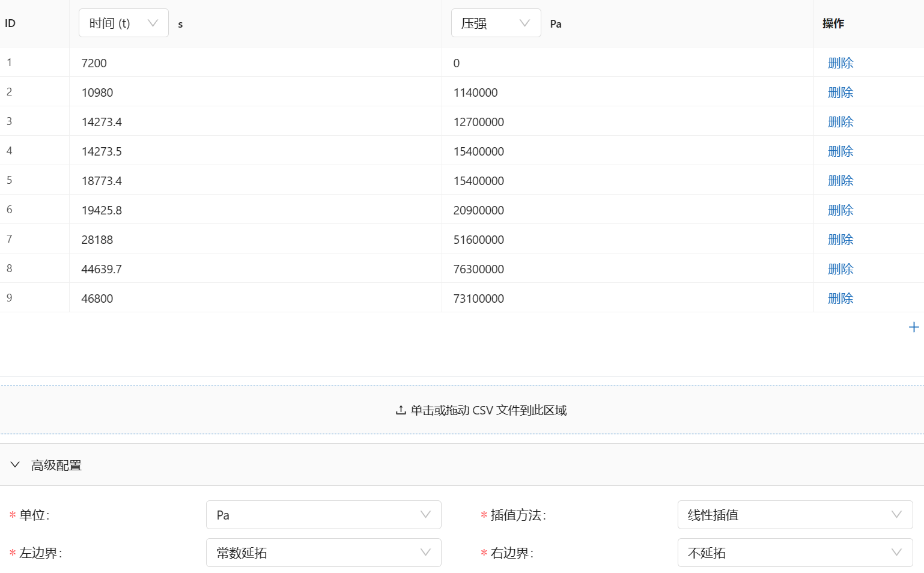This screenshot has height=573, width=924.
Task: Click the pressure cell 0 in row 1
Action: pos(628,62)
